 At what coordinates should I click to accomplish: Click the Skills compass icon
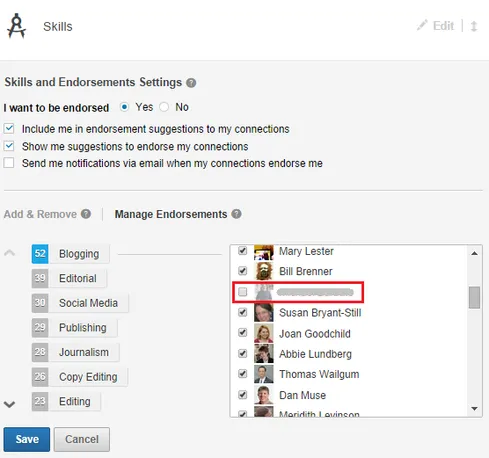point(16,26)
